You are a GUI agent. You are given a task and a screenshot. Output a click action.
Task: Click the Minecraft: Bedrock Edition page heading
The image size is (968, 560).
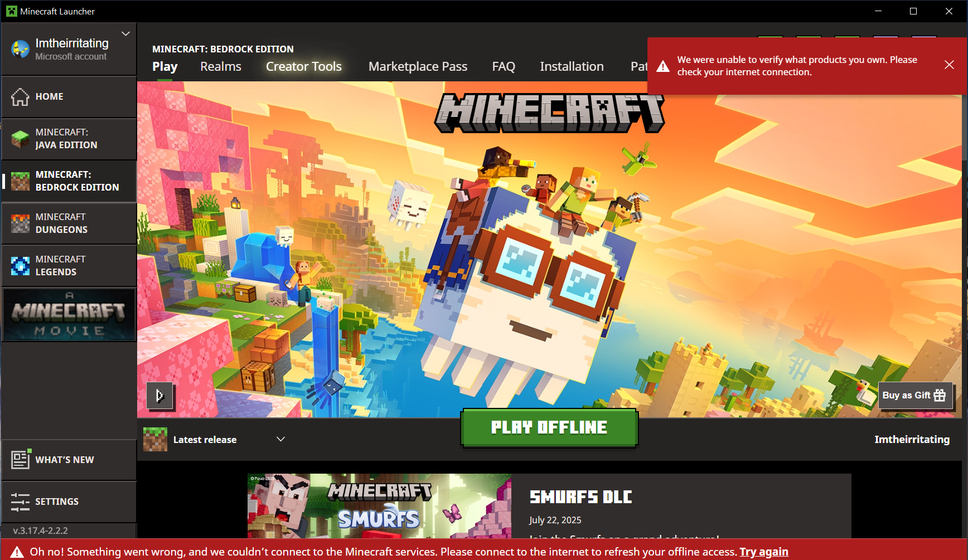223,49
